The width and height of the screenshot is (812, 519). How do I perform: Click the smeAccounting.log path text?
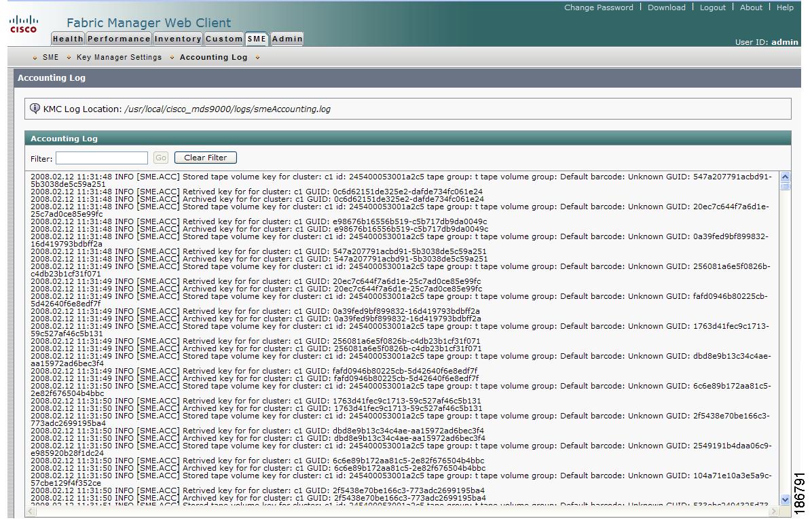(x=227, y=109)
